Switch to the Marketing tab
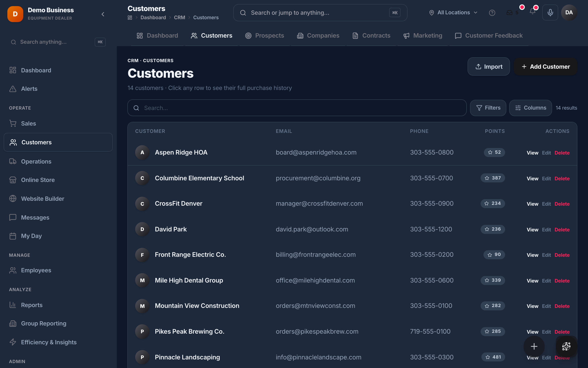 [423, 36]
